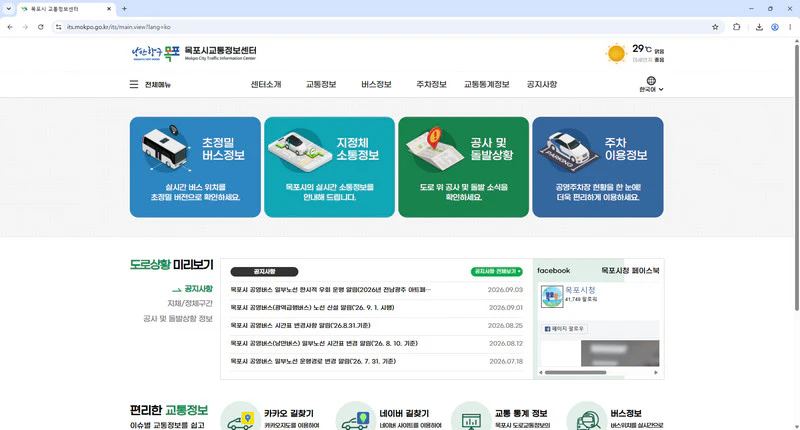Screen dimensions: 800x430
Task: Close the 목포시 교통정보센터 tab
Action: (109, 9)
